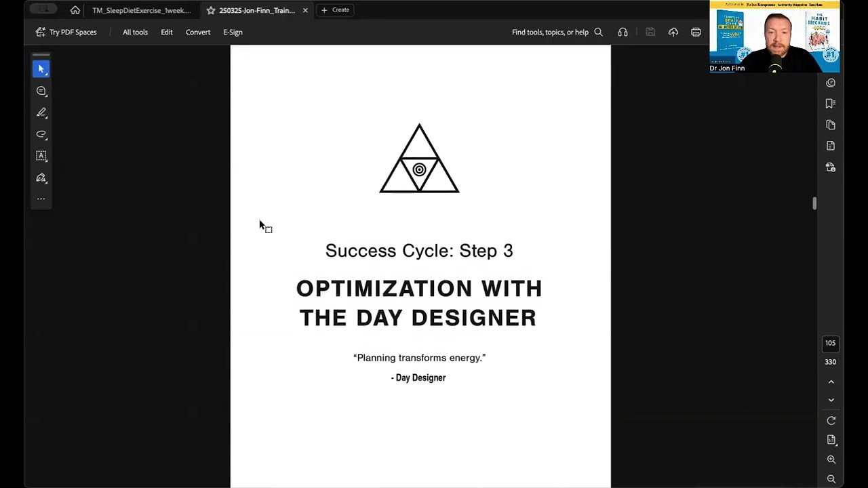Screen dimensions: 868x488
Task: Rotate the page clockwise
Action: pyautogui.click(x=831, y=421)
